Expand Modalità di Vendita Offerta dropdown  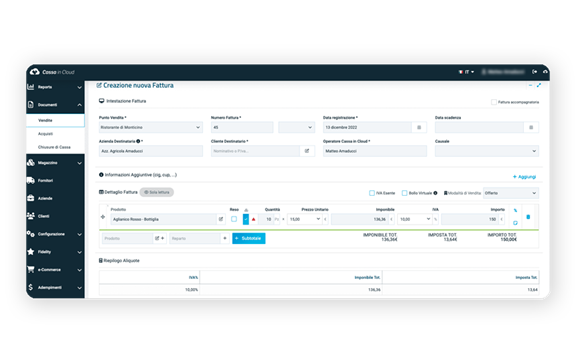point(511,193)
